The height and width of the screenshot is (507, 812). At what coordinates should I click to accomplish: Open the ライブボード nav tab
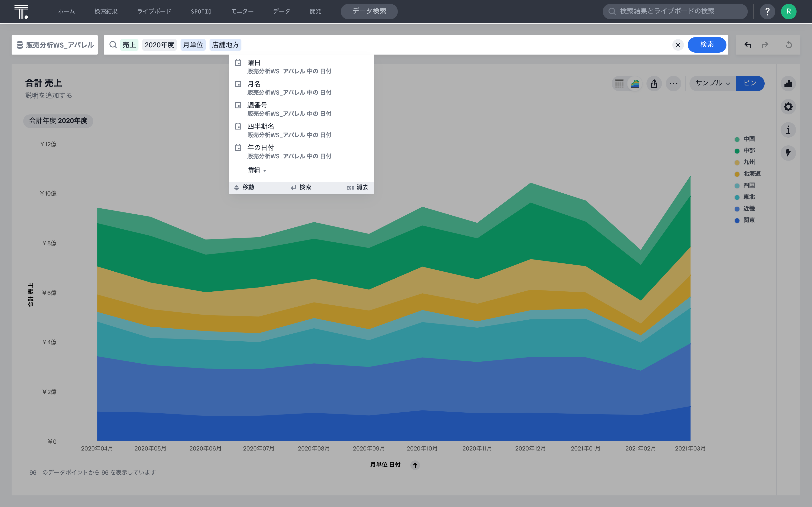(x=154, y=11)
